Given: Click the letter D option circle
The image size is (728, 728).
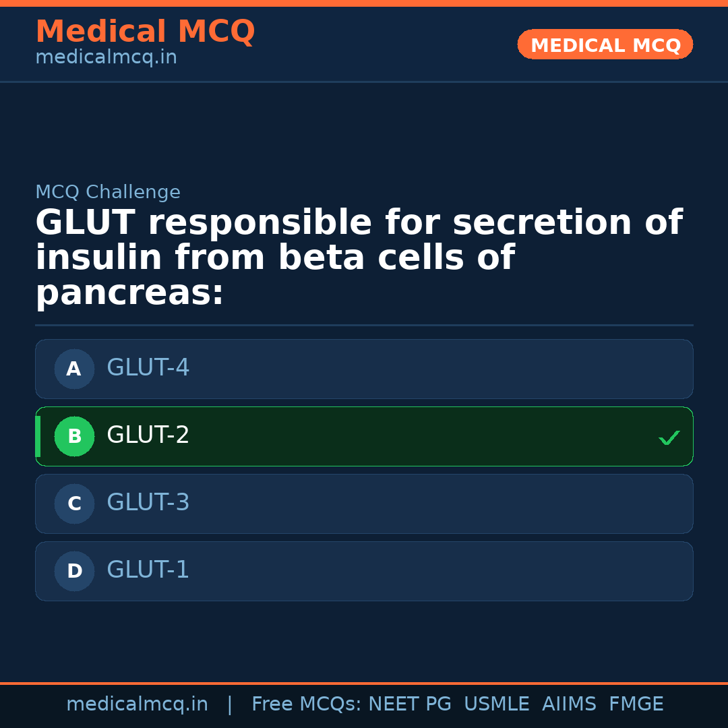Looking at the screenshot, I should click(x=74, y=571).
